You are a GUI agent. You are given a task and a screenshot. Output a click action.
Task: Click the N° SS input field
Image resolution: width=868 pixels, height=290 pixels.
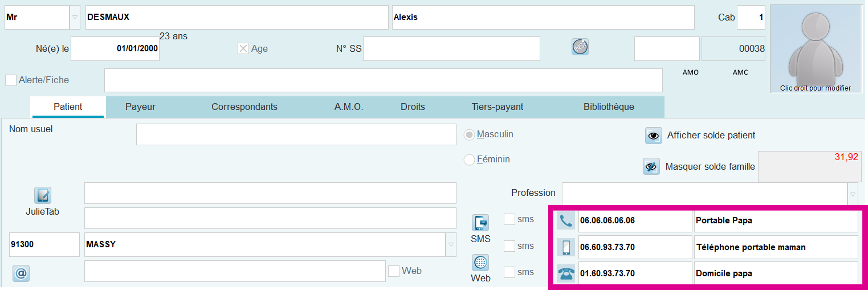pos(452,49)
